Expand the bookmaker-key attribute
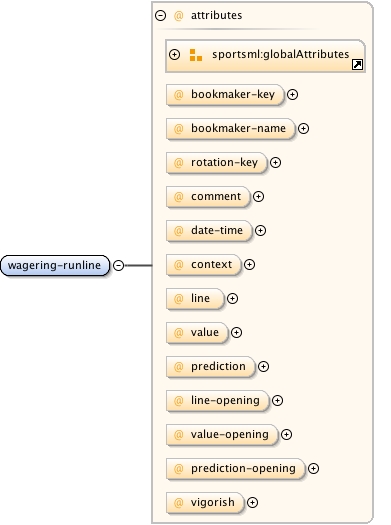Image resolution: width=391 pixels, height=525 pixels. click(293, 95)
